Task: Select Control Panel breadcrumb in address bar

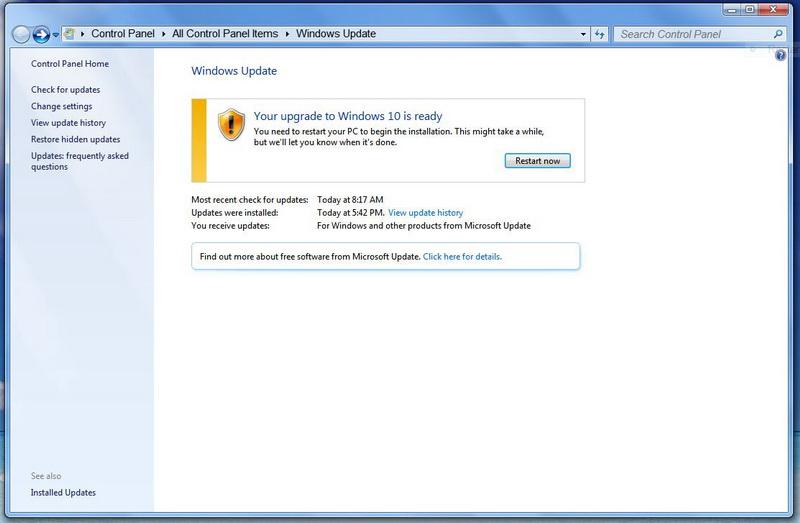Action: tap(122, 34)
